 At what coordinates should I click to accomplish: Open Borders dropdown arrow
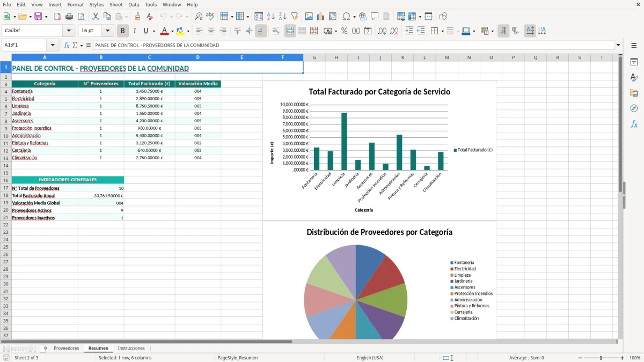(442, 31)
